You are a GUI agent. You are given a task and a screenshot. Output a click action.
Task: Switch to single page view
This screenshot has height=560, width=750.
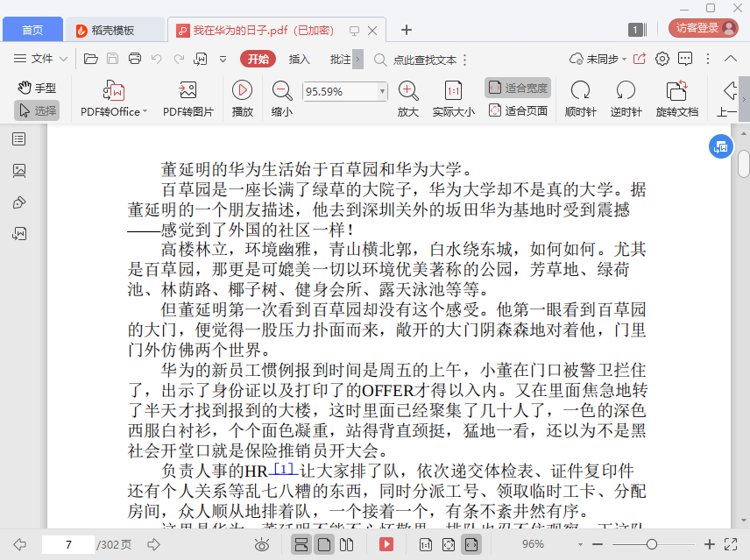pyautogui.click(x=324, y=545)
